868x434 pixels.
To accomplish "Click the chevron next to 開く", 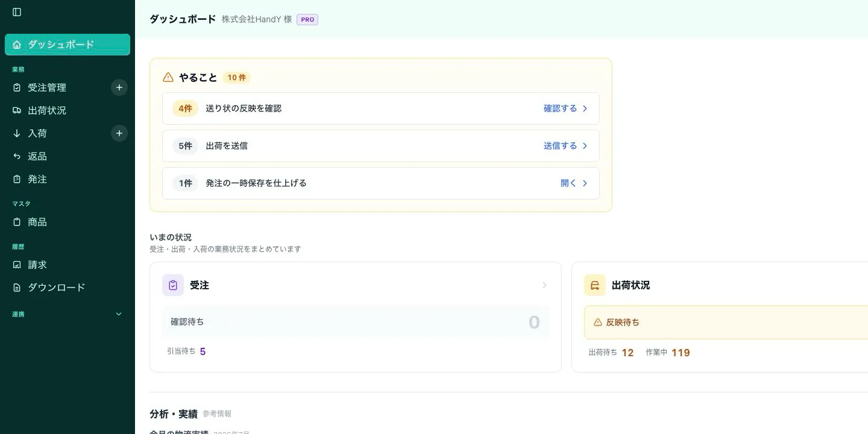I will 585,183.
